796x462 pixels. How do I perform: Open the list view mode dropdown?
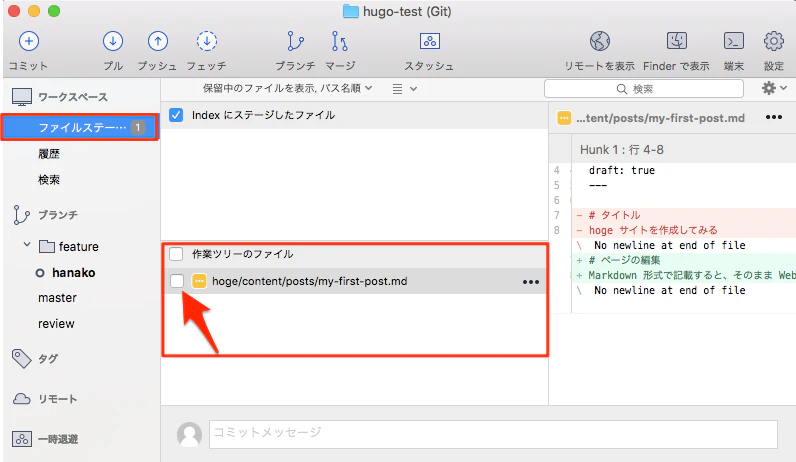pos(405,89)
